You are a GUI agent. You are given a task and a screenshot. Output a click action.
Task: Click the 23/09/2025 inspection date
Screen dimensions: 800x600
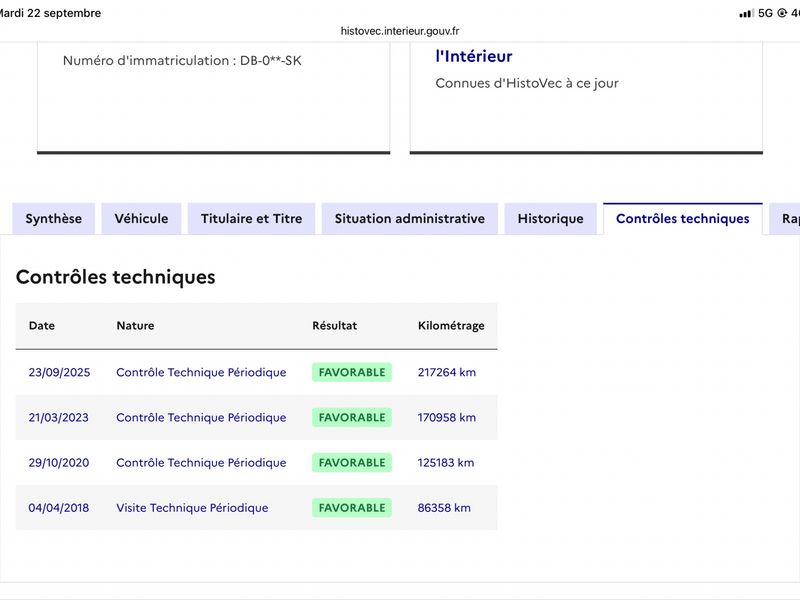(x=59, y=372)
